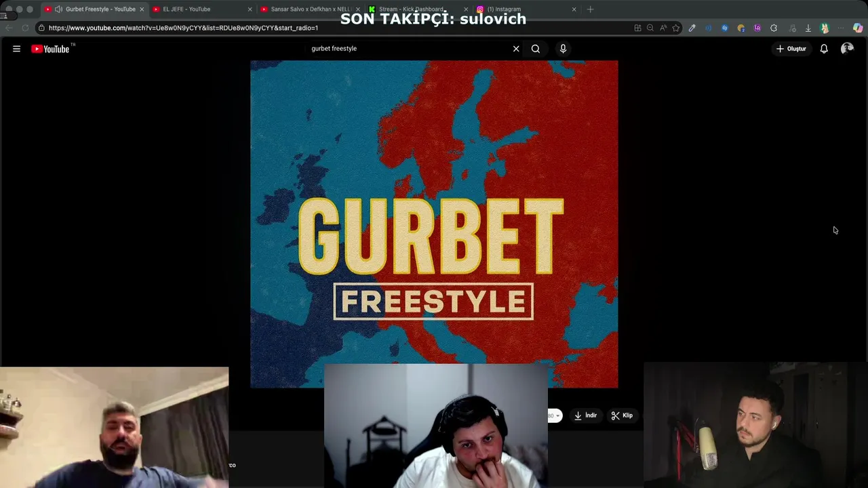The height and width of the screenshot is (488, 868).
Task: Start voice search with the microphone icon
Action: 563,49
